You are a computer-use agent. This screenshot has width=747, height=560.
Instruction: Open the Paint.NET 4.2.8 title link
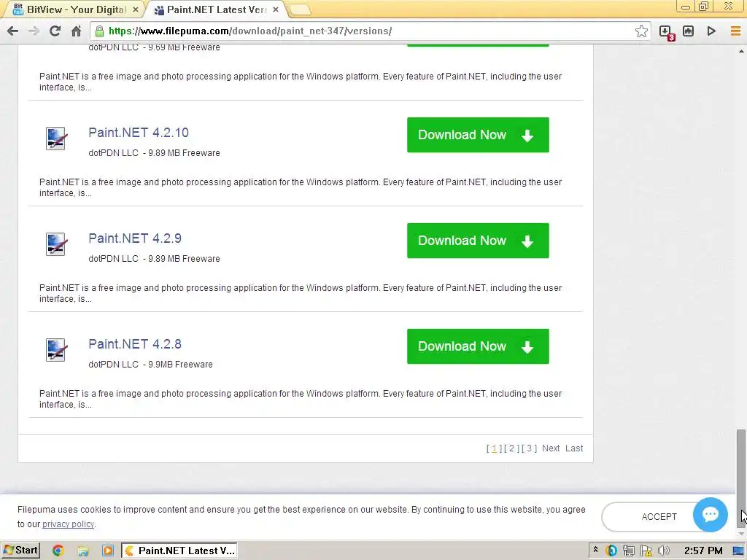click(x=135, y=344)
